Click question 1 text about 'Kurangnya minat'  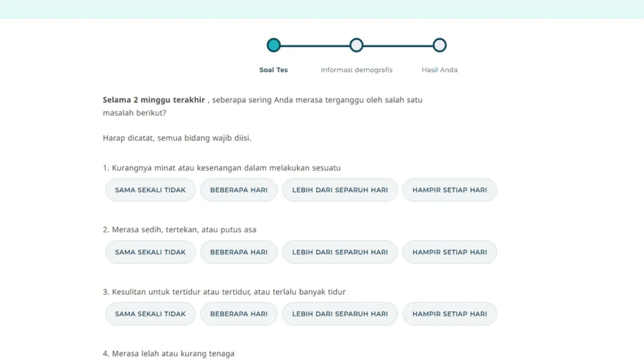point(222,168)
